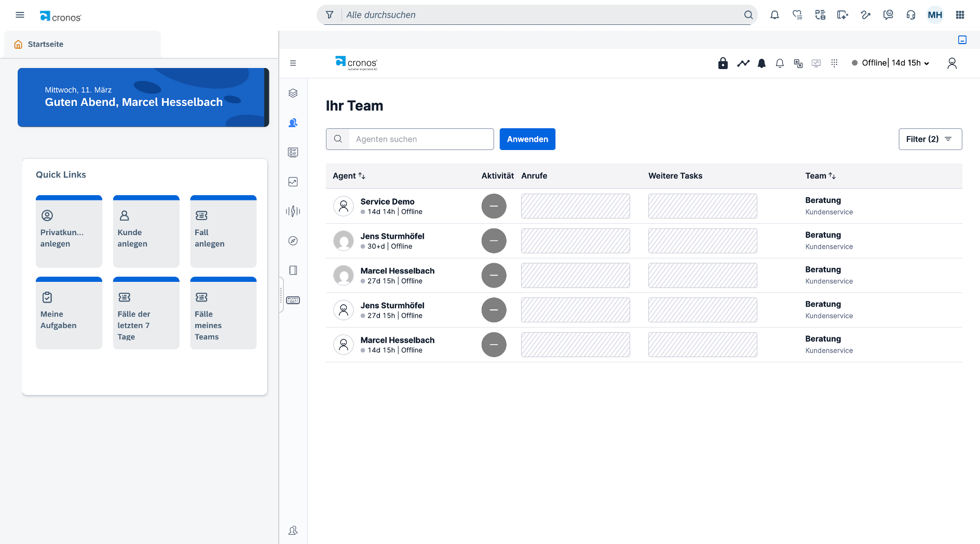Viewport: 980px width, 544px height.
Task: Click the headset support icon
Action: pos(911,15)
